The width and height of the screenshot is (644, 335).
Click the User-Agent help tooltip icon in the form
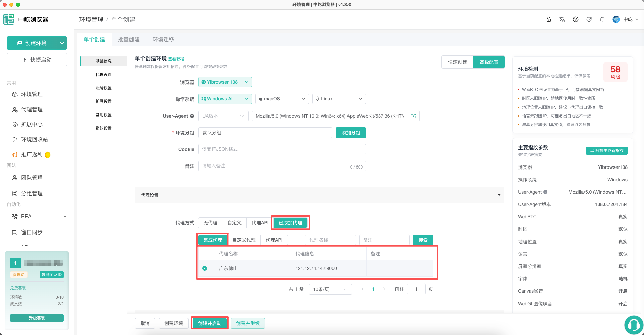tap(192, 116)
